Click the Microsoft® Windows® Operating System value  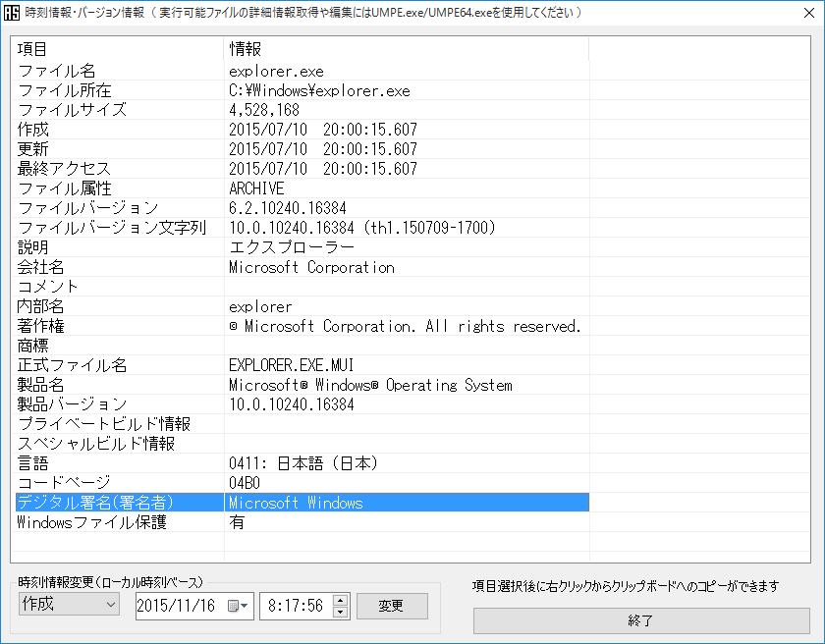[x=370, y=385]
